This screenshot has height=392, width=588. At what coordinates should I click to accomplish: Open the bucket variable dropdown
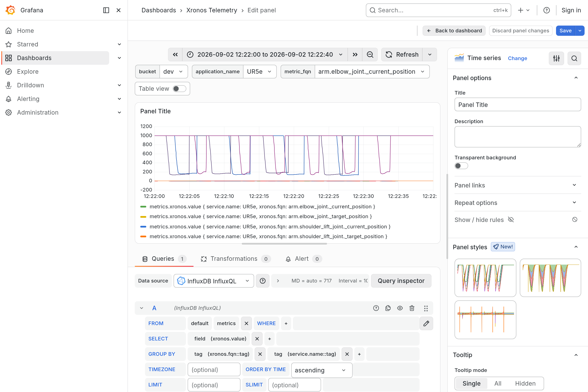click(x=174, y=72)
